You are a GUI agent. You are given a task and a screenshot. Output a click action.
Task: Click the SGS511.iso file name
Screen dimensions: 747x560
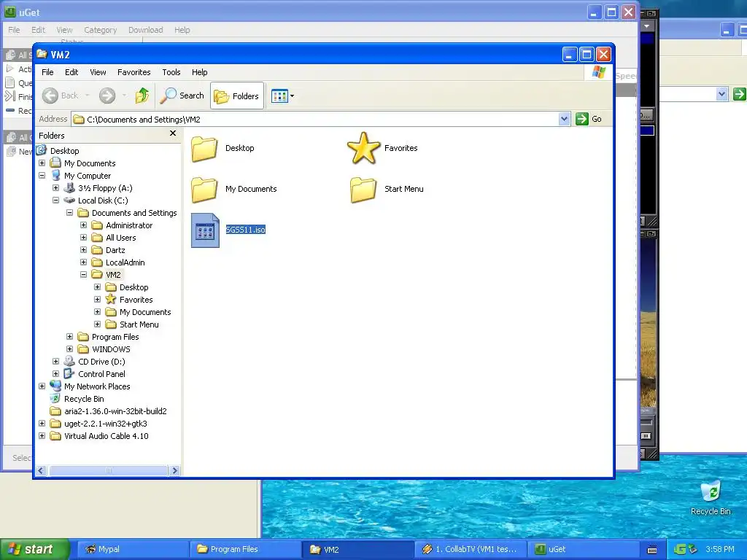[245, 230]
